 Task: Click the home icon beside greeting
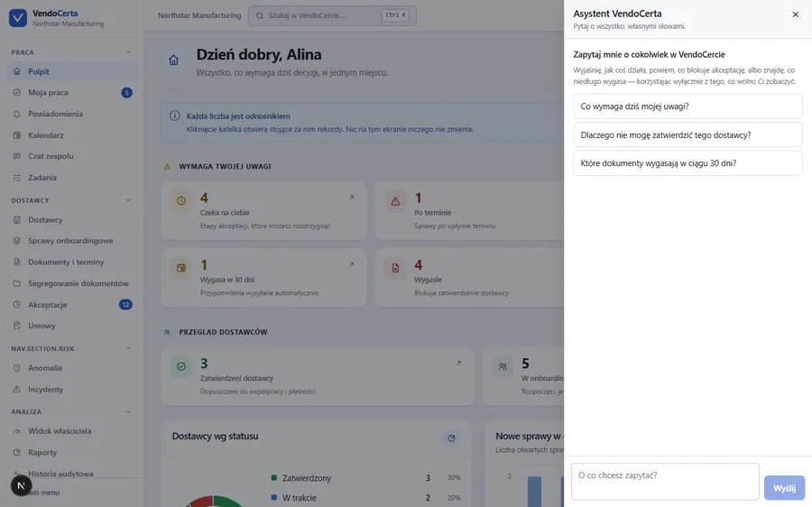[173, 60]
